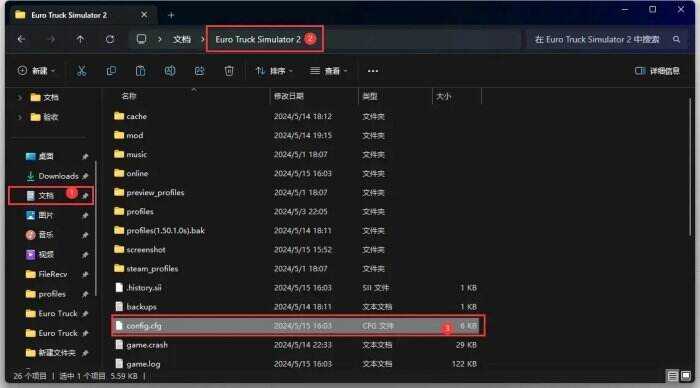Close the Euro Truck Simulator 2 tab
700x388 pixels.
pyautogui.click(x=144, y=15)
